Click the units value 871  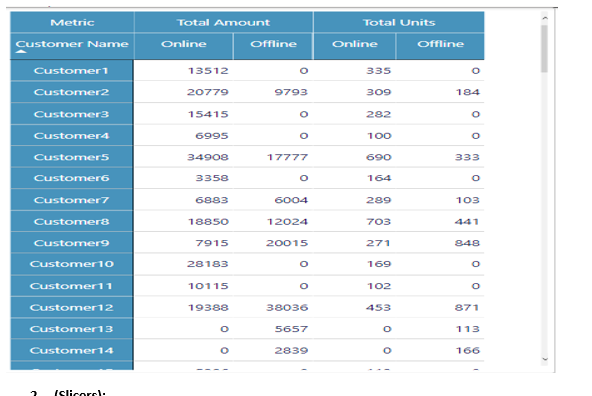[x=467, y=307]
